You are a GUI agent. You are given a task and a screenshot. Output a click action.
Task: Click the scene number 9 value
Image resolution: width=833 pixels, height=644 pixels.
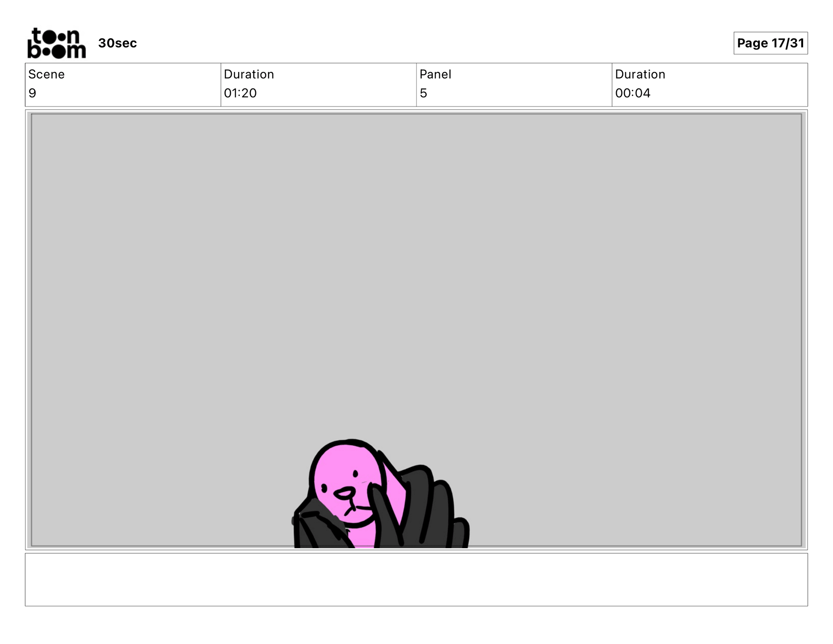(33, 93)
